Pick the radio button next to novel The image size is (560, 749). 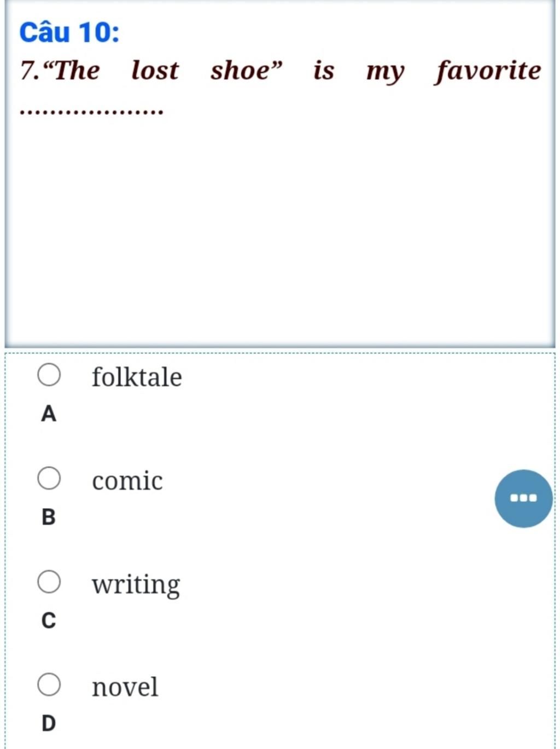click(x=49, y=684)
